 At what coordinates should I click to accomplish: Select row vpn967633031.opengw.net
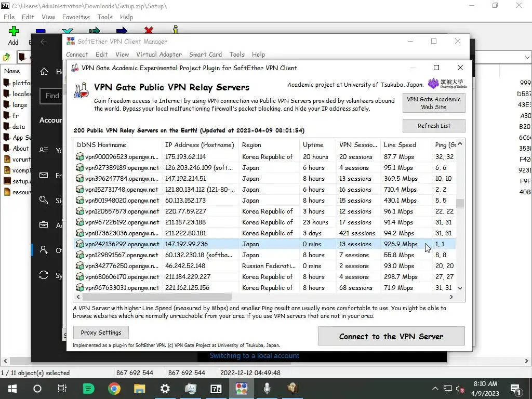pyautogui.click(x=264, y=288)
